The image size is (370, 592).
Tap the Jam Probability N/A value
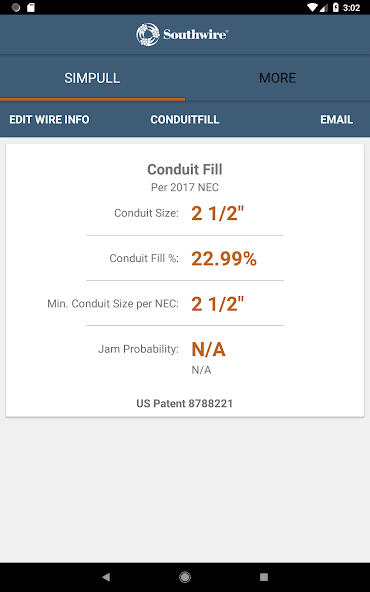pos(208,349)
